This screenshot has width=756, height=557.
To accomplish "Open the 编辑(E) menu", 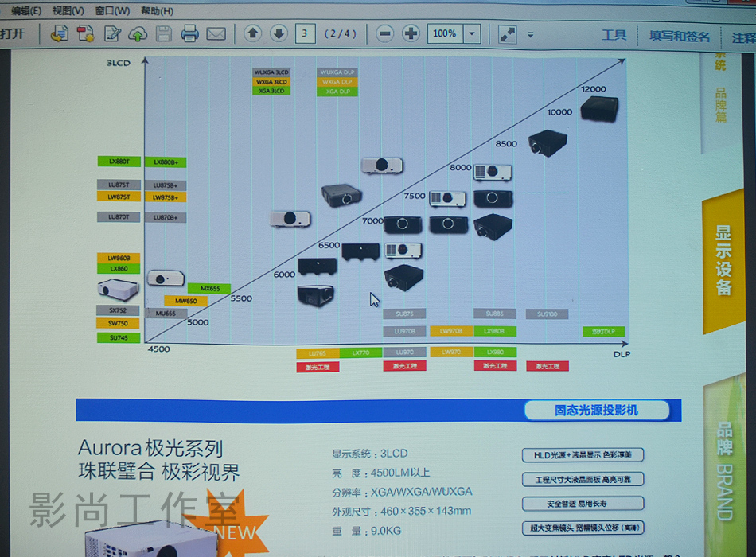I will pos(26,10).
